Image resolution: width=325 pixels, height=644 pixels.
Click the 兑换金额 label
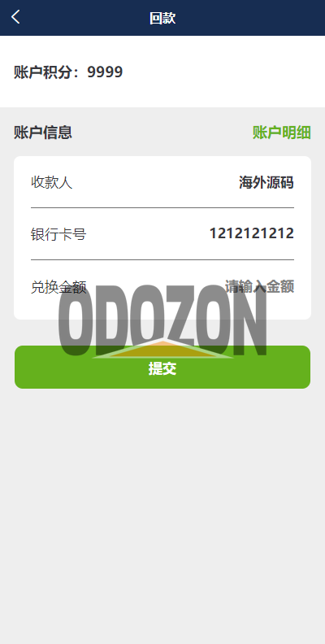tap(58, 287)
